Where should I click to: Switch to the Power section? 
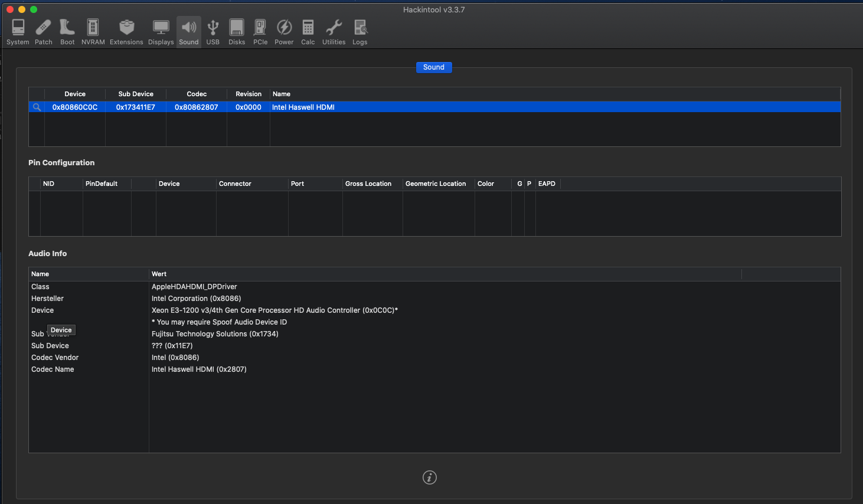click(x=284, y=32)
